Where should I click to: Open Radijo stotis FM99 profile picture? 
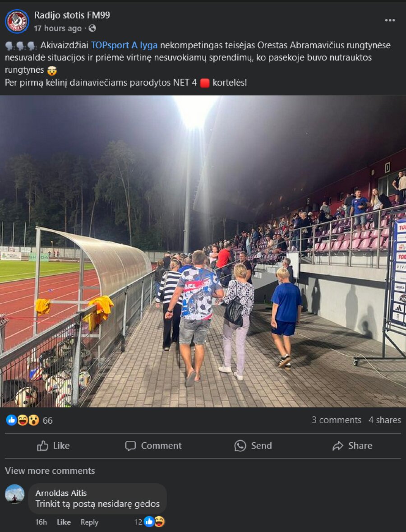pos(17,21)
